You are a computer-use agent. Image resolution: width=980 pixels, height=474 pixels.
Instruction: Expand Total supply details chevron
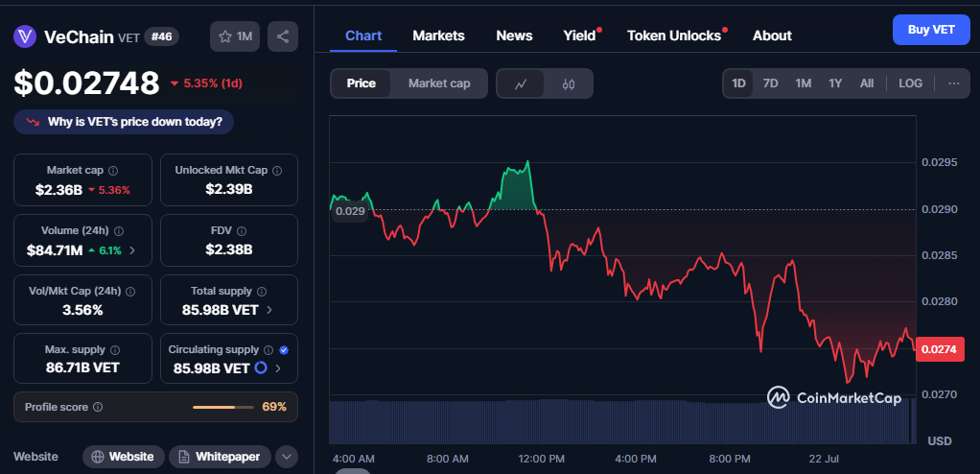[x=269, y=310]
